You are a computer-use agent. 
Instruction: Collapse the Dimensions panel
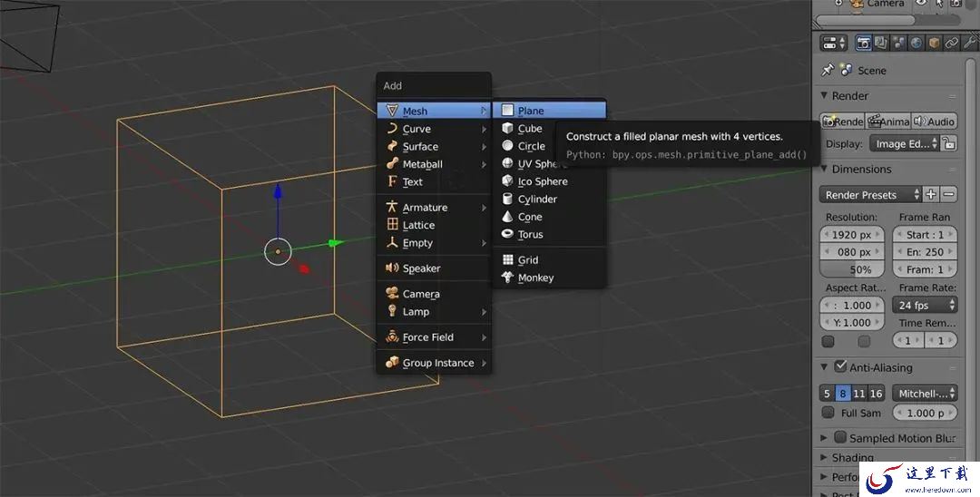coord(824,169)
